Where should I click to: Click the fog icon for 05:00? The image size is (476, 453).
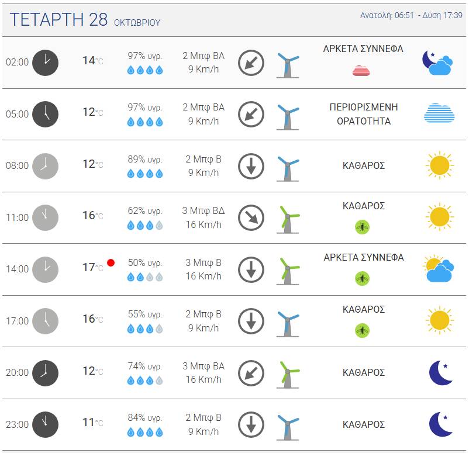[439, 113]
